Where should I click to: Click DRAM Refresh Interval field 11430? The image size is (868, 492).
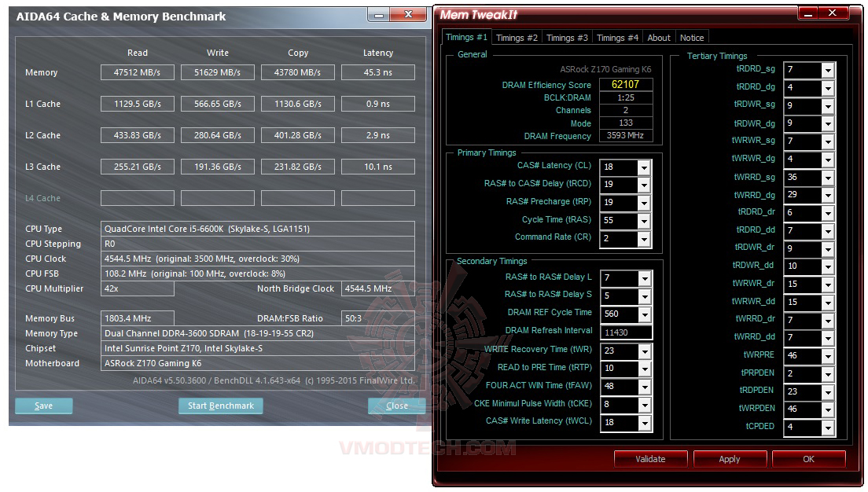pos(626,332)
